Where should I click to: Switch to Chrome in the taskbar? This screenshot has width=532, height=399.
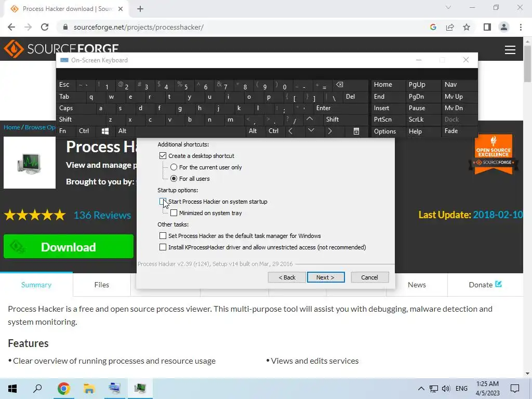click(63, 388)
